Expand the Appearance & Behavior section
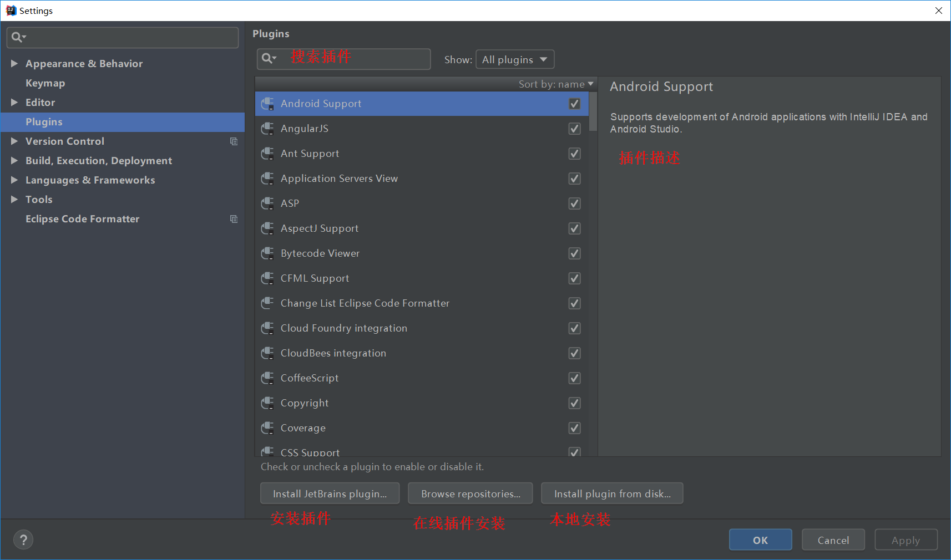951x560 pixels. 14,64
